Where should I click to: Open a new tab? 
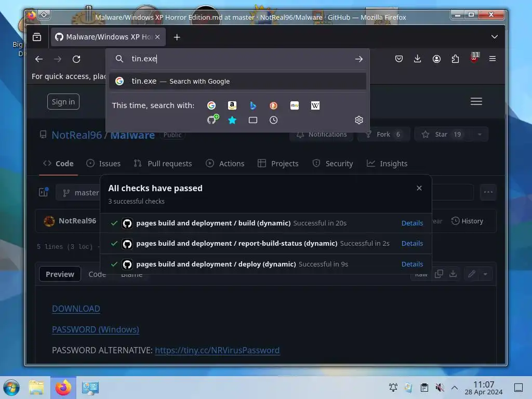(177, 37)
